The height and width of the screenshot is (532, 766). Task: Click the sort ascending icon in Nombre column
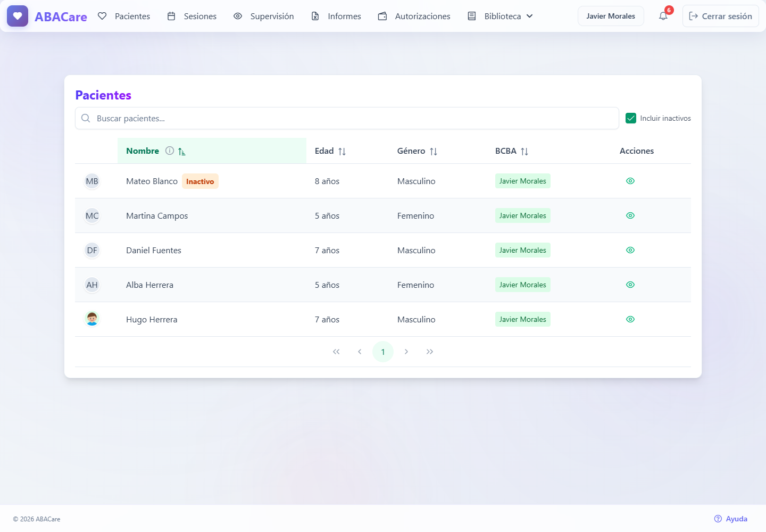coord(182,152)
